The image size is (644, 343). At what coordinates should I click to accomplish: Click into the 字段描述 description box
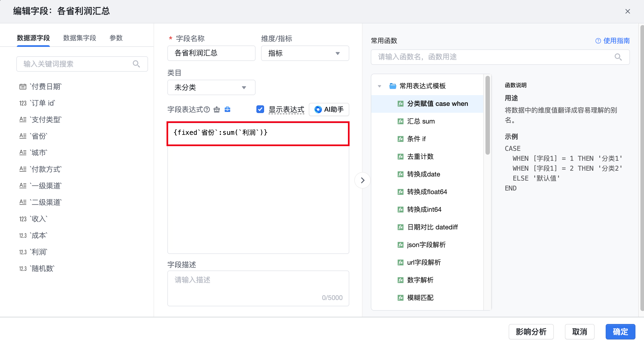(x=258, y=287)
